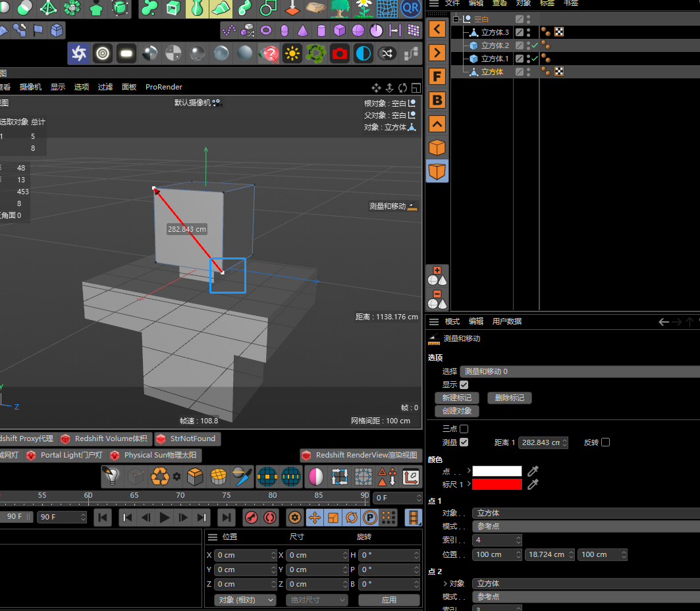
Task: Open the 对象 (相对) dropdown
Action: pyautogui.click(x=245, y=600)
